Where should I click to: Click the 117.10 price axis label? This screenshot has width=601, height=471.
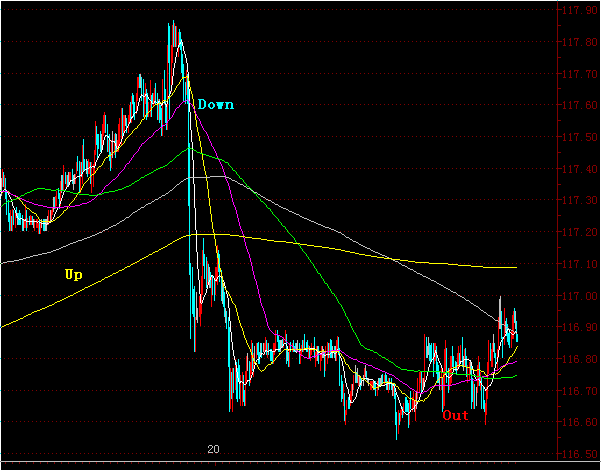click(x=580, y=264)
